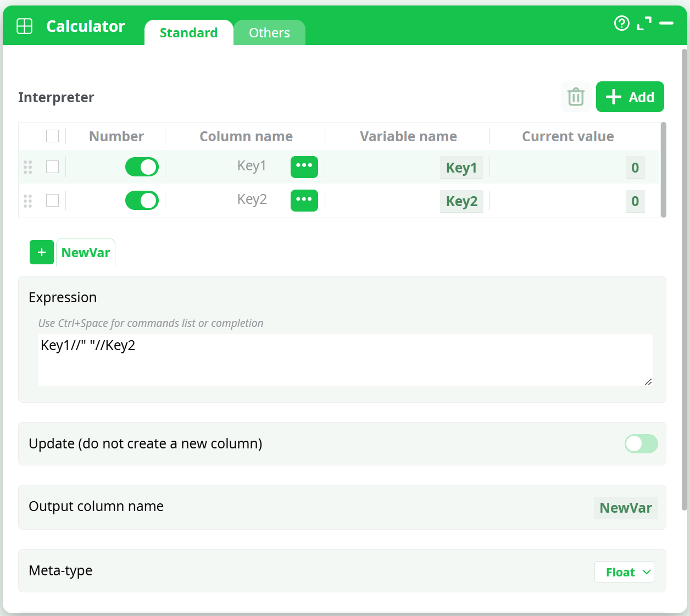Click the Calculator grid icon
This screenshot has height=616, width=690.
pyautogui.click(x=25, y=26)
